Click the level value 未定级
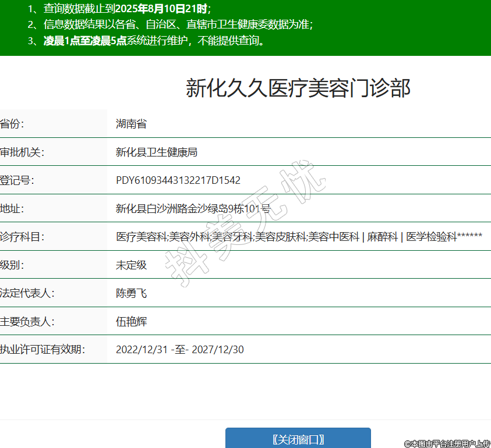This screenshot has width=491, height=448. tap(131, 265)
